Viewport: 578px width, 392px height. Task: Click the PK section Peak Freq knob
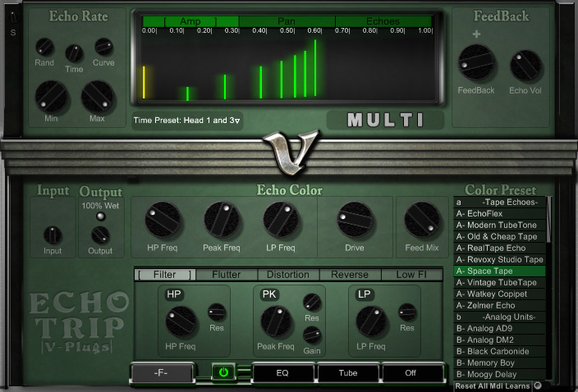click(x=276, y=321)
